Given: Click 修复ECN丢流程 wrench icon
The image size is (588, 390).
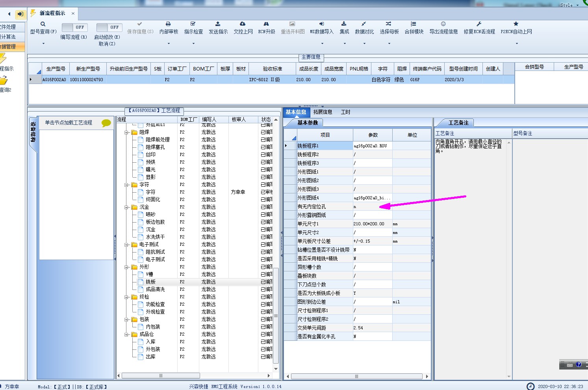Looking at the screenshot, I should coord(479,24).
